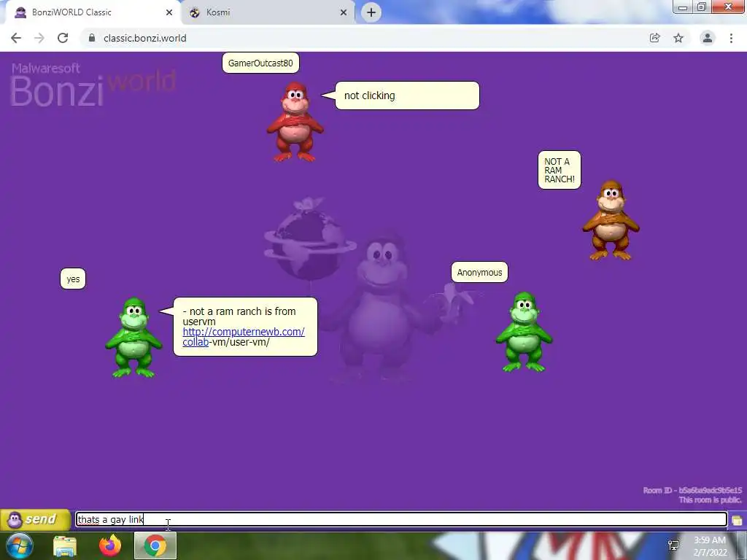Click the 'yes' name tag
This screenshot has height=560, width=747.
73,279
